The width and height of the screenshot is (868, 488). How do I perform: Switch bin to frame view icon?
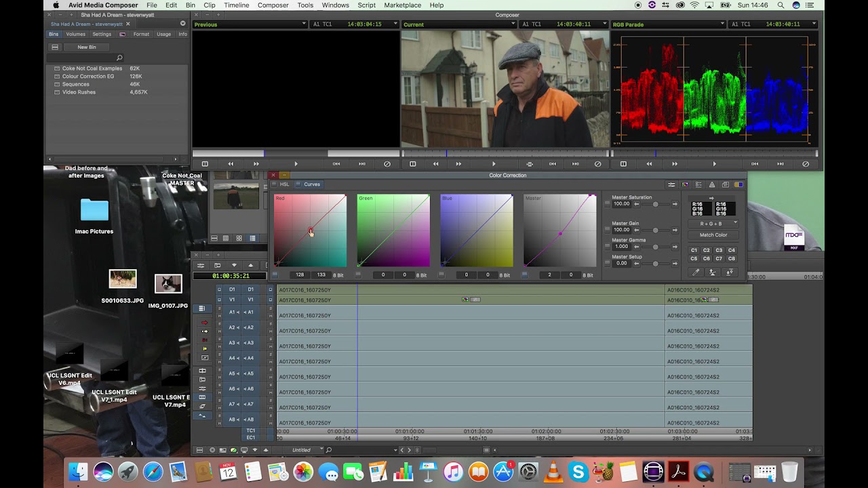[239, 238]
